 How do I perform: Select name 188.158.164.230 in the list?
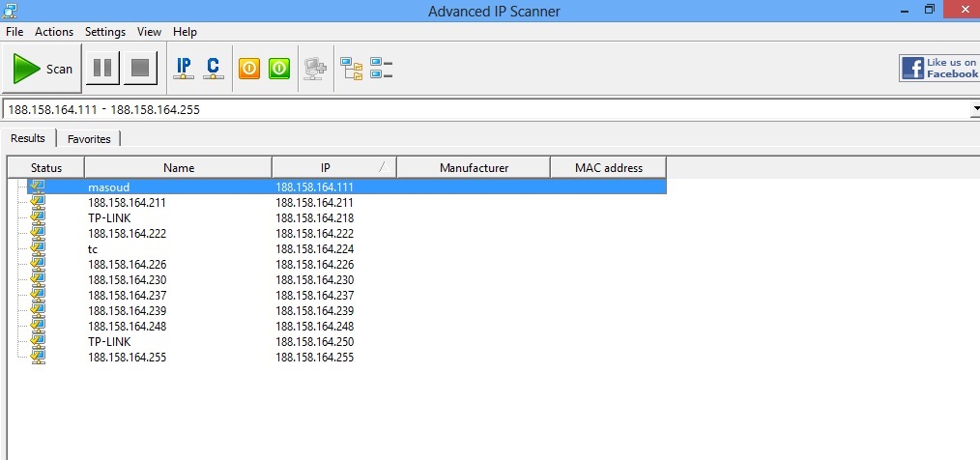pos(127,280)
